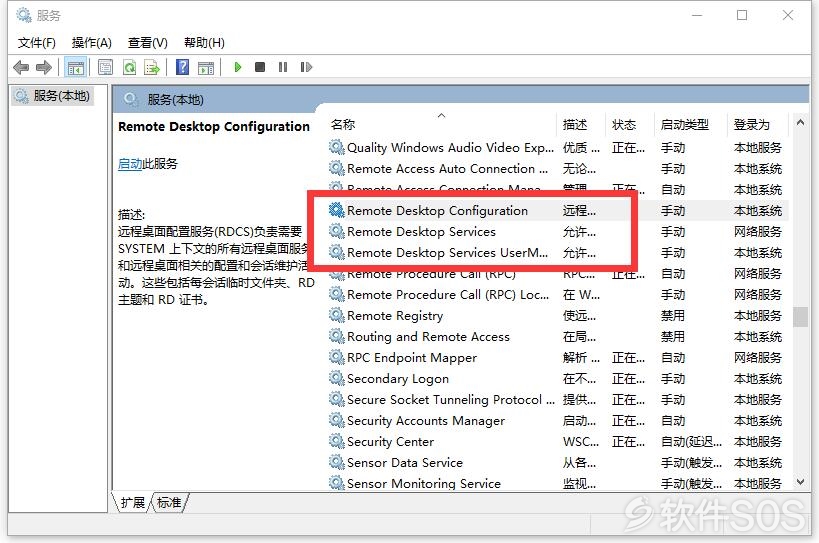Select the Sensor Monitoring Service row
This screenshot has height=543, width=819.
(x=557, y=483)
